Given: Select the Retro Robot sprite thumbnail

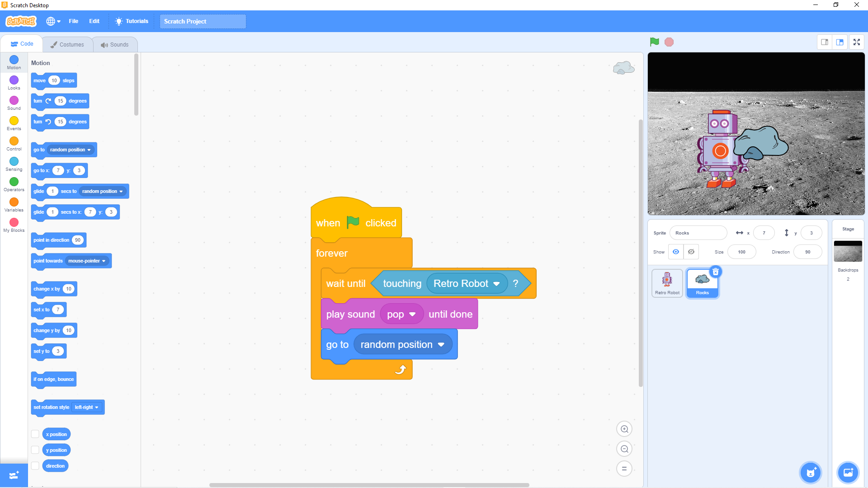Looking at the screenshot, I should [667, 283].
